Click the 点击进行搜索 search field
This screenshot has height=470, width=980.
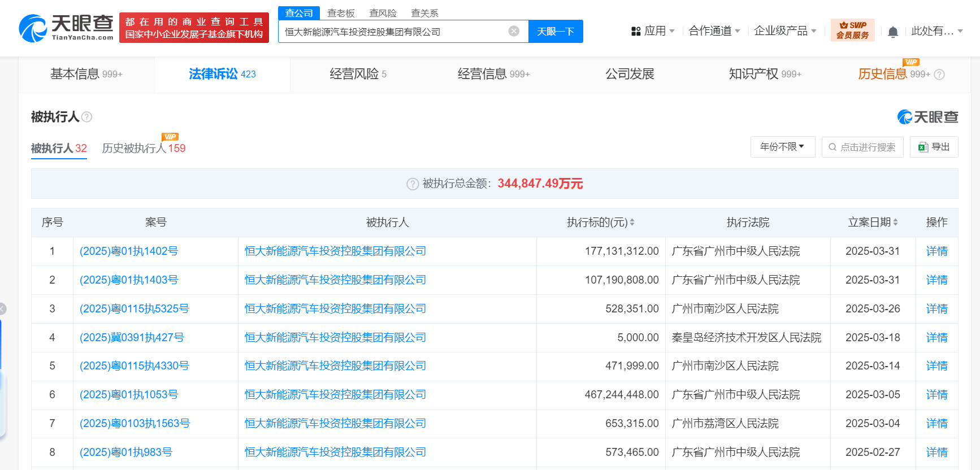pos(862,147)
